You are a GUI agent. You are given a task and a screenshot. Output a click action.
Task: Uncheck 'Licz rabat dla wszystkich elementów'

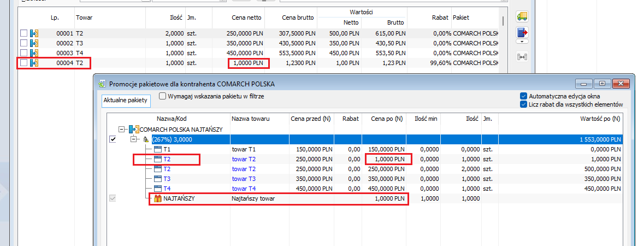pyautogui.click(x=524, y=104)
